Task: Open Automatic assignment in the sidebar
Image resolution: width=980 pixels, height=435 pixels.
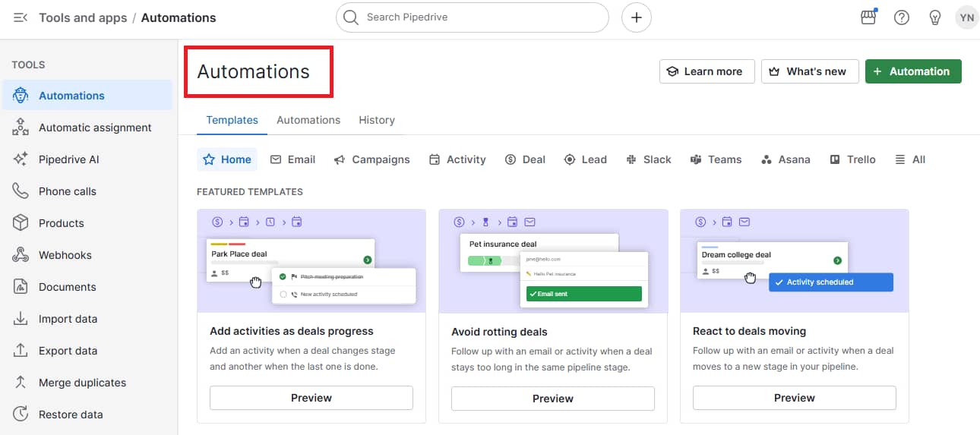Action: [86, 128]
